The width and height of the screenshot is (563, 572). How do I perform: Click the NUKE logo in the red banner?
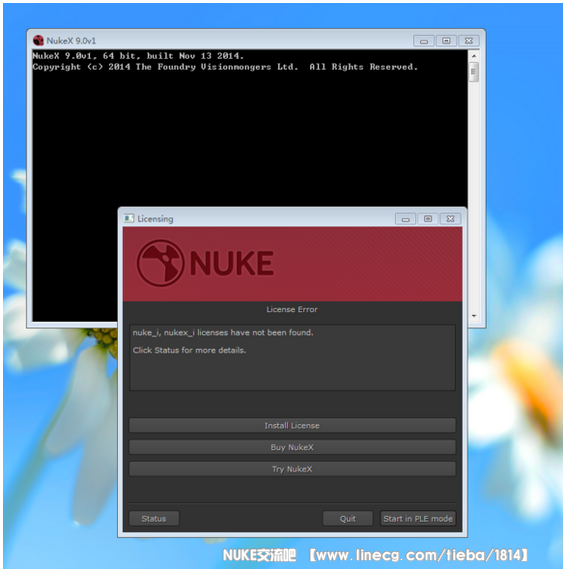(x=205, y=263)
